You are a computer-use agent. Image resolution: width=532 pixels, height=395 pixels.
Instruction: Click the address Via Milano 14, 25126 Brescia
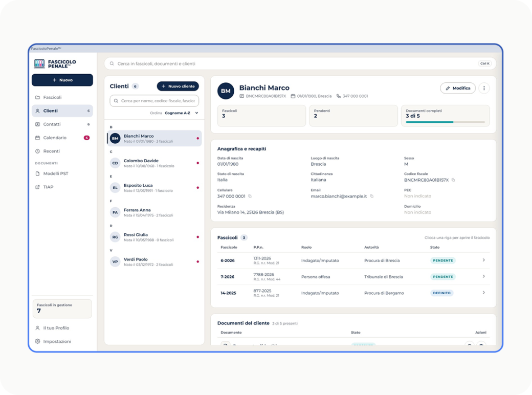pyautogui.click(x=250, y=212)
